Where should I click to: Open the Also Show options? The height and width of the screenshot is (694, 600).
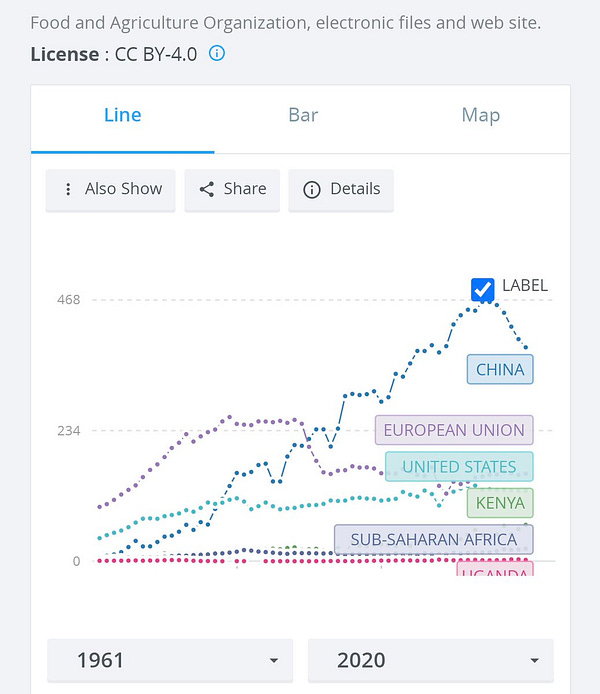111,189
